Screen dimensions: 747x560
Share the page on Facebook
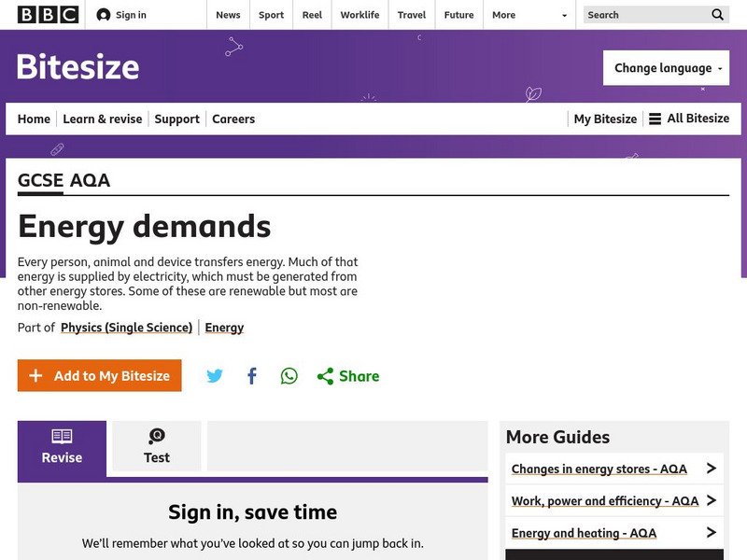click(x=251, y=375)
